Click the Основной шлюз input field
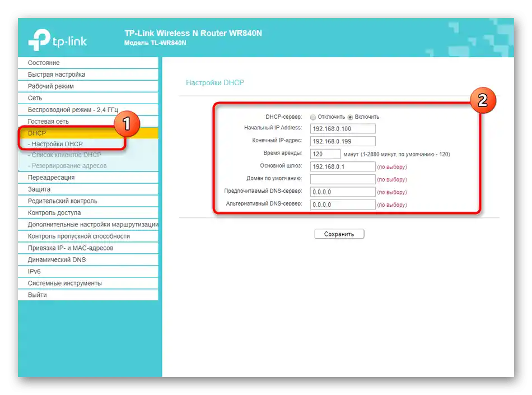 coord(343,166)
